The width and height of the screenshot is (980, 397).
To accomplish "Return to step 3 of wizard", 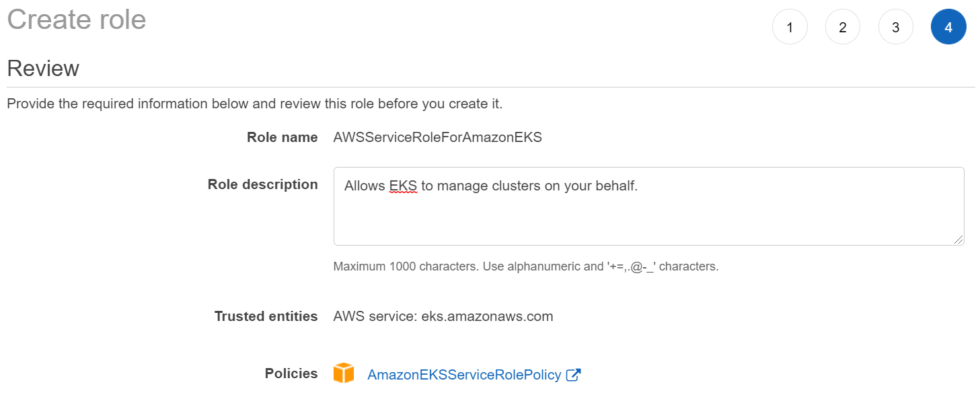I will click(x=896, y=28).
